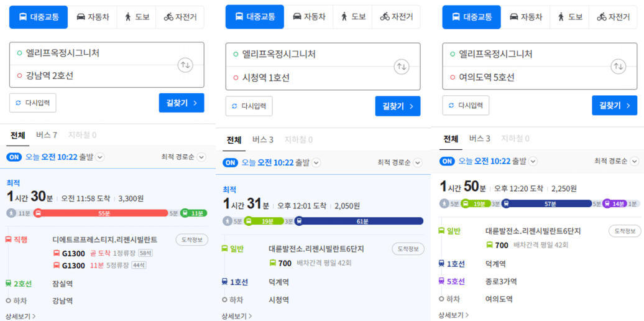Click swap arrows icon beside 시청역 1호선
Screen dimensions: 644x321
coord(402,66)
